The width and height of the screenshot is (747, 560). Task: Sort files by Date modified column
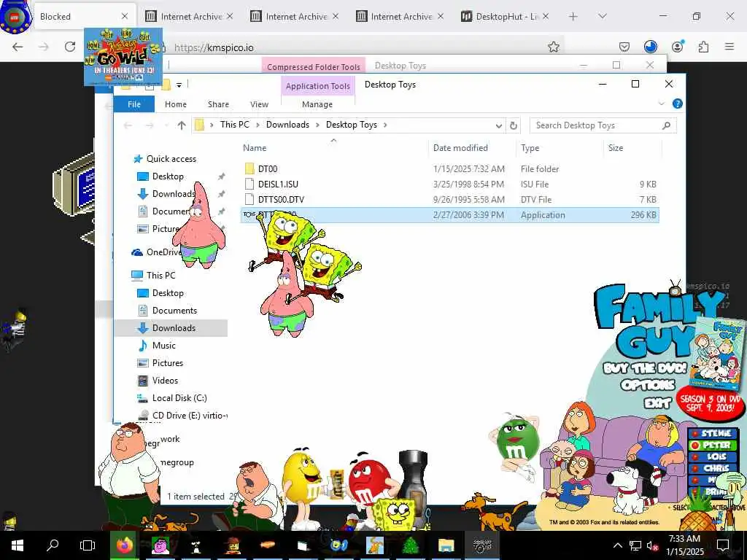click(460, 148)
